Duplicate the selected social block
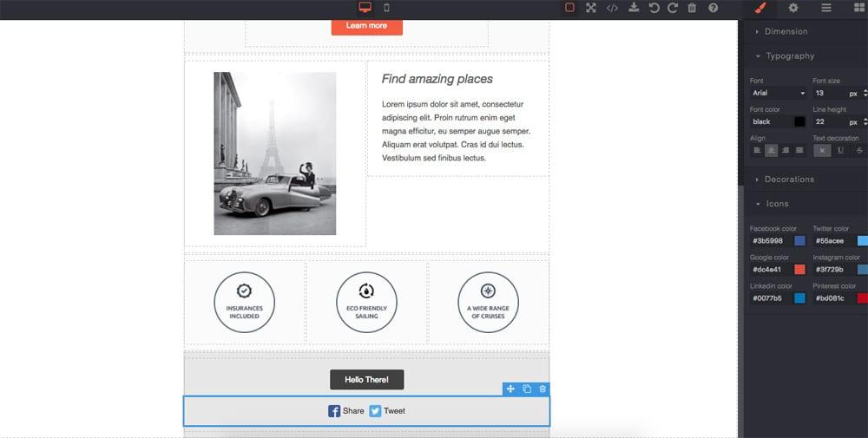 coord(527,389)
